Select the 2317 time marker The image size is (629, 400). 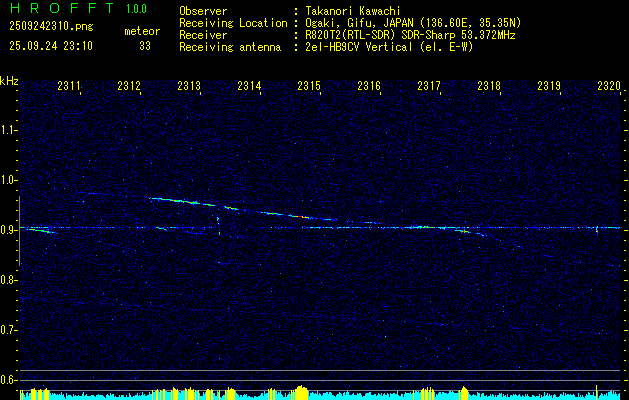click(x=429, y=86)
